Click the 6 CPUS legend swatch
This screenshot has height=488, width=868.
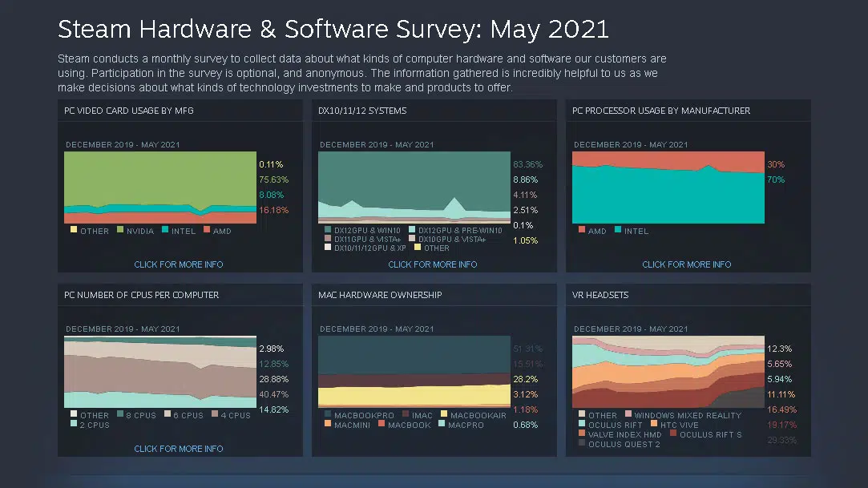pyautogui.click(x=168, y=413)
